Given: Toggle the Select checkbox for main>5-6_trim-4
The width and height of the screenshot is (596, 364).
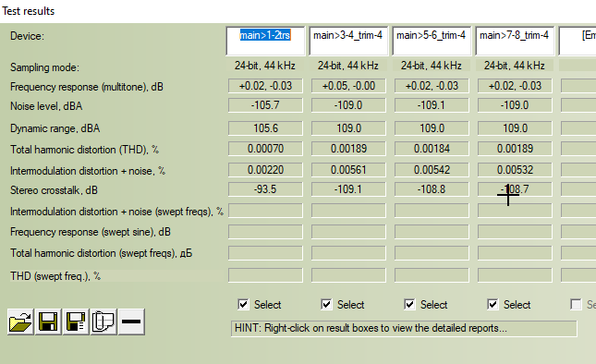Looking at the screenshot, I should (x=409, y=304).
